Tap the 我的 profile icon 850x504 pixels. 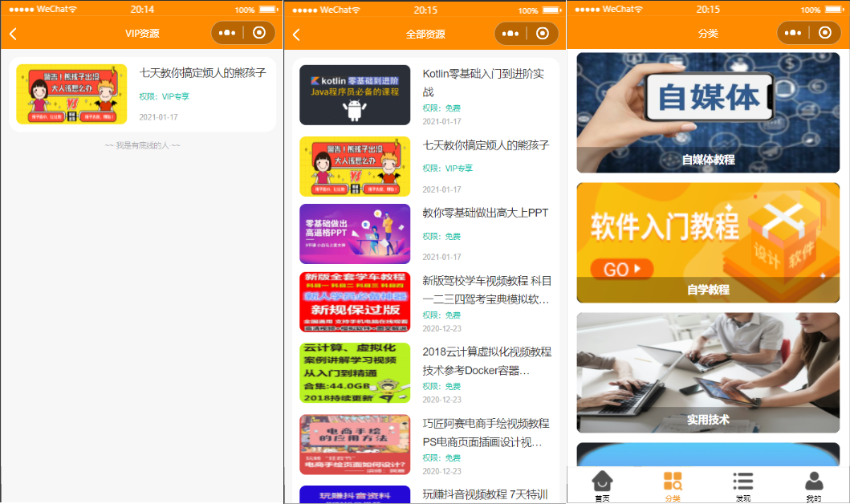pos(814,480)
